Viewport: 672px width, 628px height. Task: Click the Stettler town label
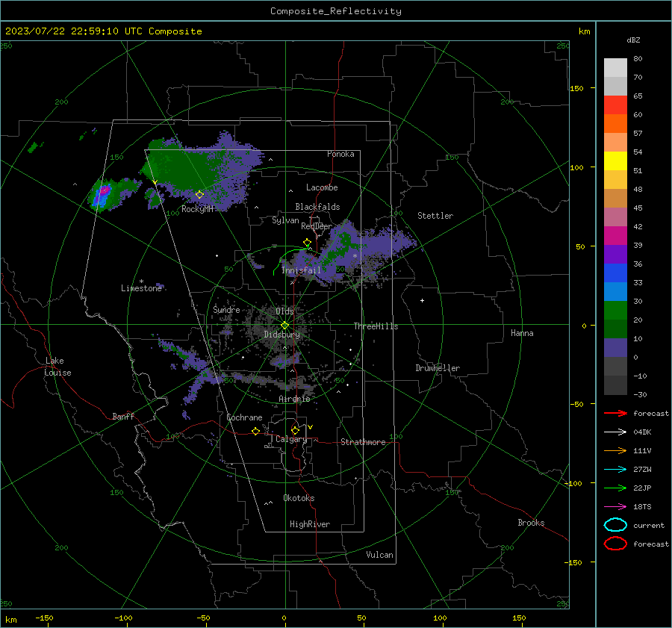point(435,216)
